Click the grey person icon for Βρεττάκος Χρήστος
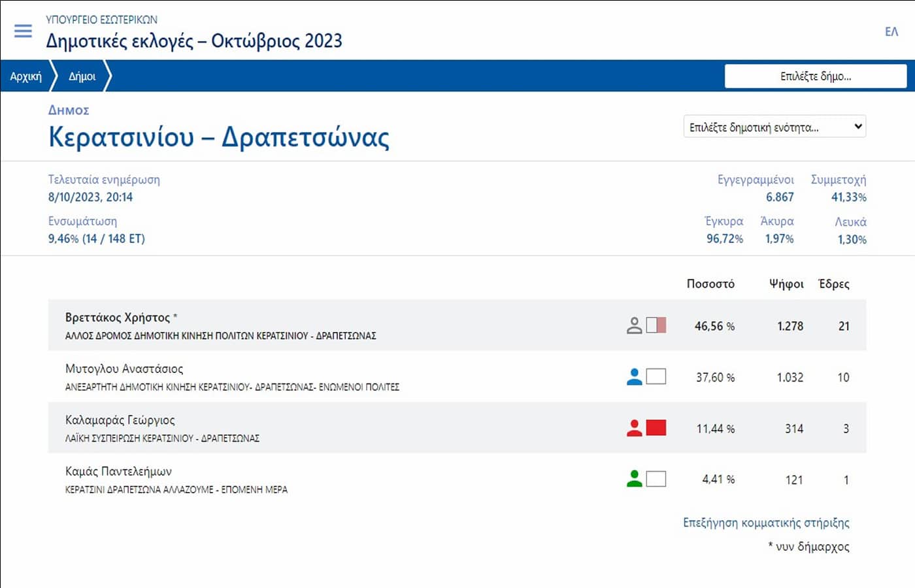 (634, 325)
